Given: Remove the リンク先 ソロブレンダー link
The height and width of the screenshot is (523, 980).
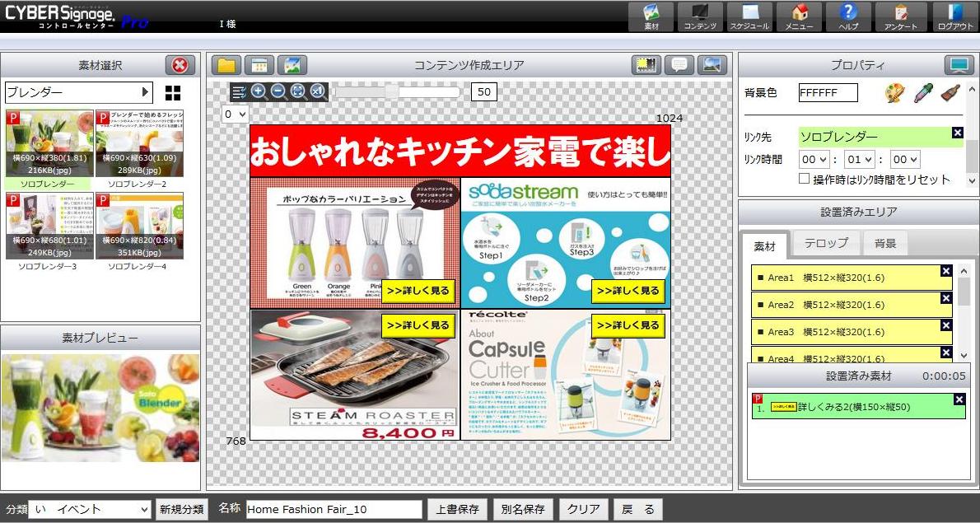Looking at the screenshot, I should click(958, 133).
